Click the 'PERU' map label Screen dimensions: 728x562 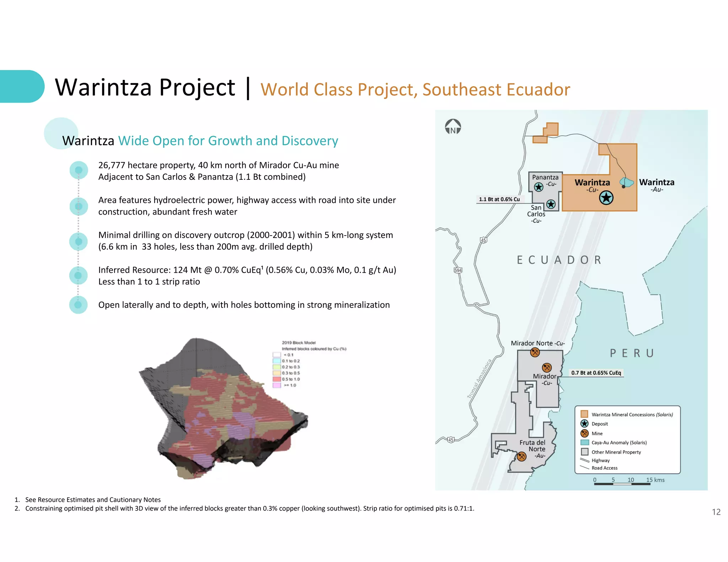632,353
